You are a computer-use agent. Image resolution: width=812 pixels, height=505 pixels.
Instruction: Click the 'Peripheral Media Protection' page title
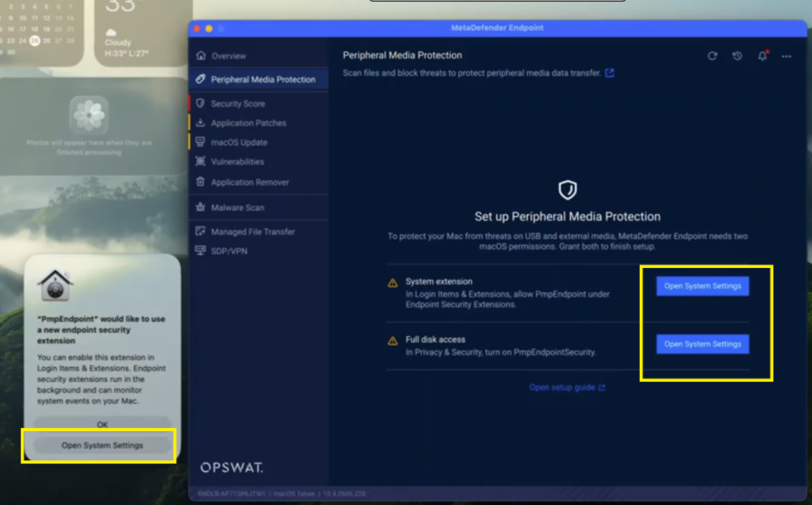(403, 55)
